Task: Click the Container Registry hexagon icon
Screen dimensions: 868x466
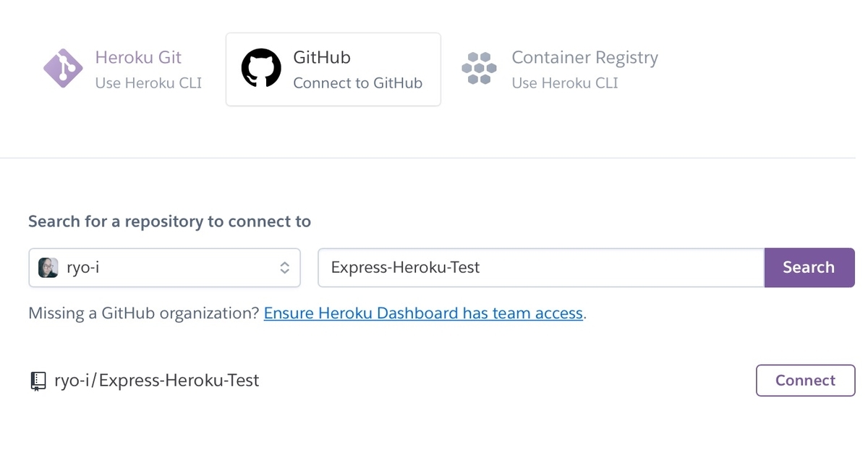Action: point(479,69)
